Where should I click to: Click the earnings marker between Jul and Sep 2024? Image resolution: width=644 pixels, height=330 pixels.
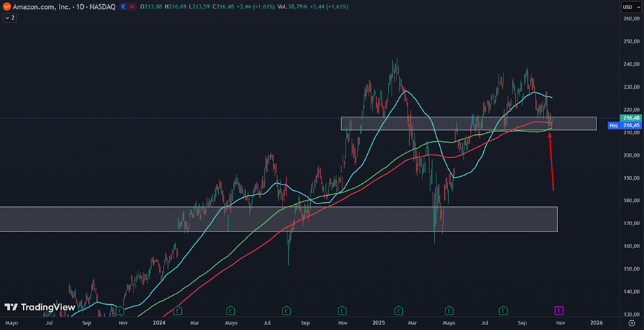tap(286, 310)
